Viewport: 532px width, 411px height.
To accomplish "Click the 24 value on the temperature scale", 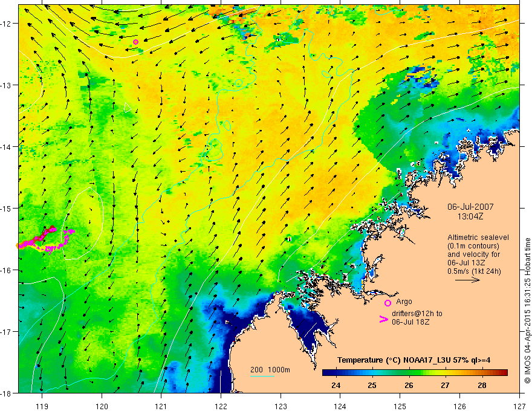I will point(336,385).
